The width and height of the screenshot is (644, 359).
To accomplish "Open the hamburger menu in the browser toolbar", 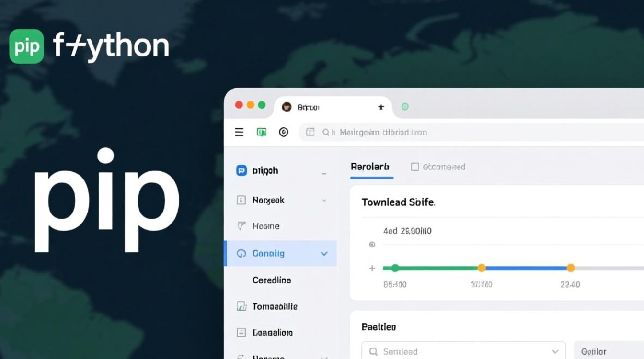I will tap(239, 132).
